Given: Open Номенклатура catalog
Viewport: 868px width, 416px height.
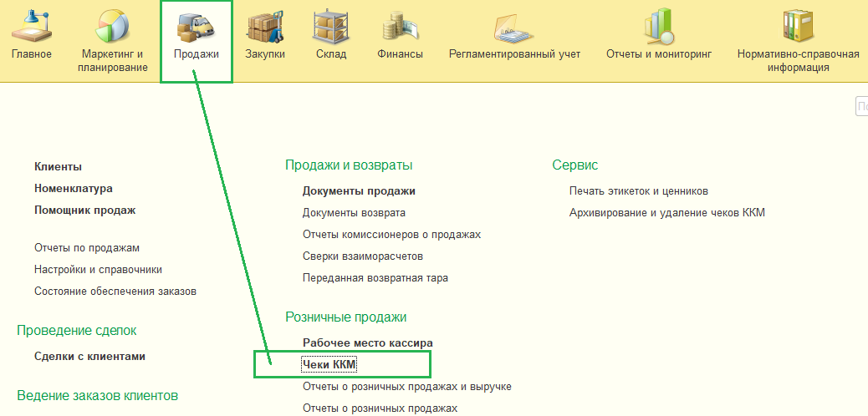Looking at the screenshot, I should 74,188.
